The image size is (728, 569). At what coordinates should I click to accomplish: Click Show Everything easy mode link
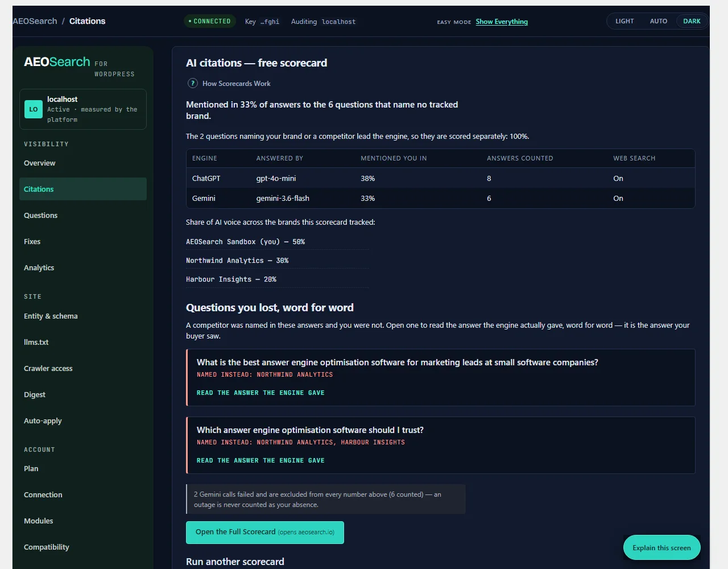tap(502, 22)
